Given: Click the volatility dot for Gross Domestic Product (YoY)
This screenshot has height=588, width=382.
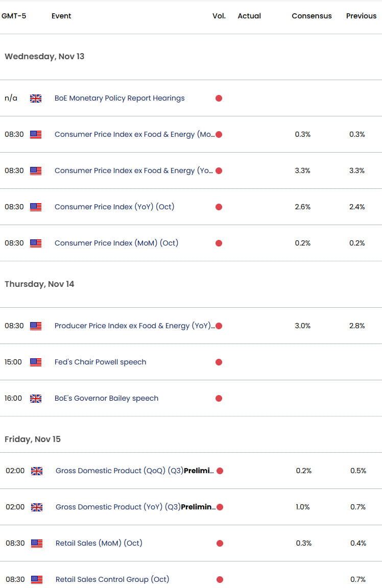Looking at the screenshot, I should tap(220, 507).
